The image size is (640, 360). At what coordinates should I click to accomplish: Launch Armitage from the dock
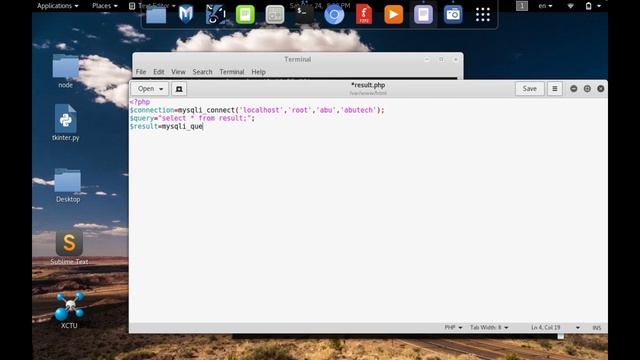[x=216, y=15]
